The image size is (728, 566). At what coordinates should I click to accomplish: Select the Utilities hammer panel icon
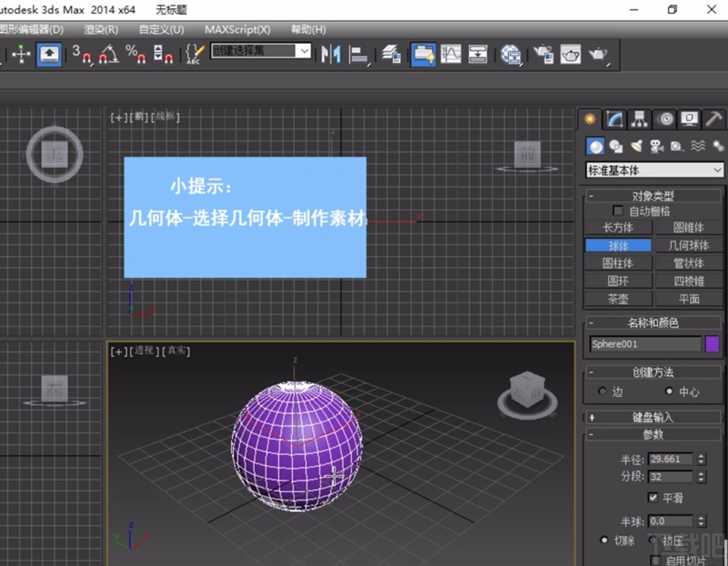click(x=715, y=119)
